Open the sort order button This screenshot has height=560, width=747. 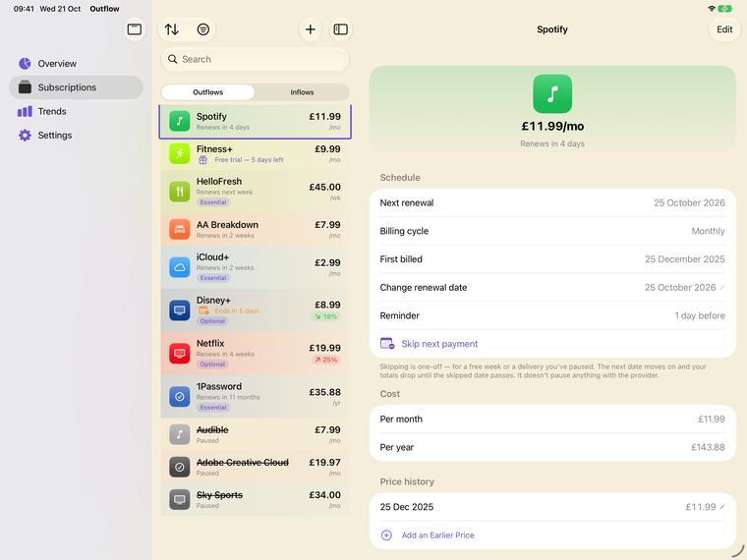click(171, 29)
